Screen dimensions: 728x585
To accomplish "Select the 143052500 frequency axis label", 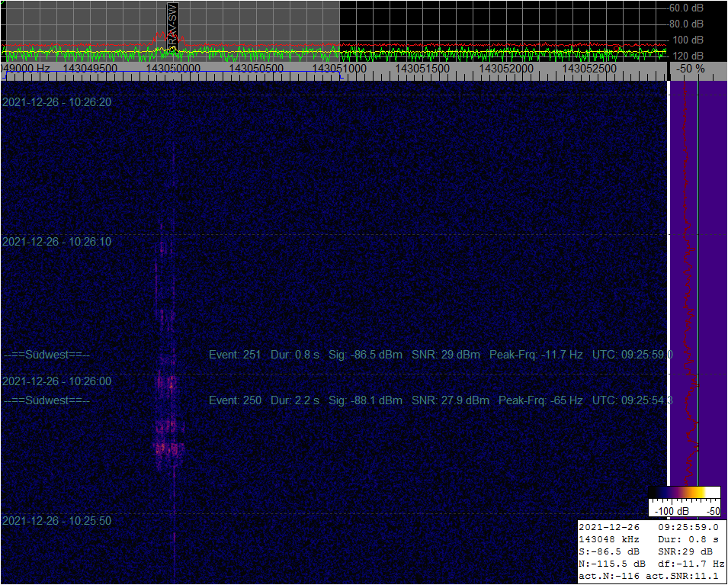I will pos(589,69).
